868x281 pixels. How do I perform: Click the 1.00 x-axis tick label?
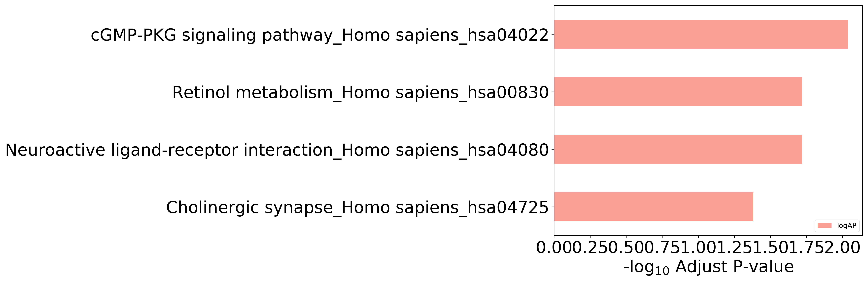click(x=698, y=248)
